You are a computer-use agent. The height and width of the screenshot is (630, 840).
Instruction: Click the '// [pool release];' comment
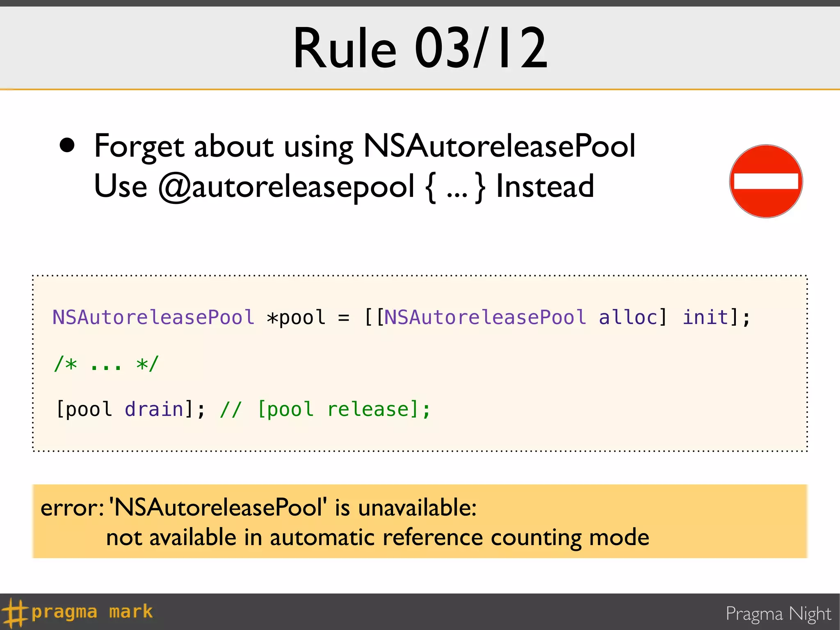(x=325, y=409)
